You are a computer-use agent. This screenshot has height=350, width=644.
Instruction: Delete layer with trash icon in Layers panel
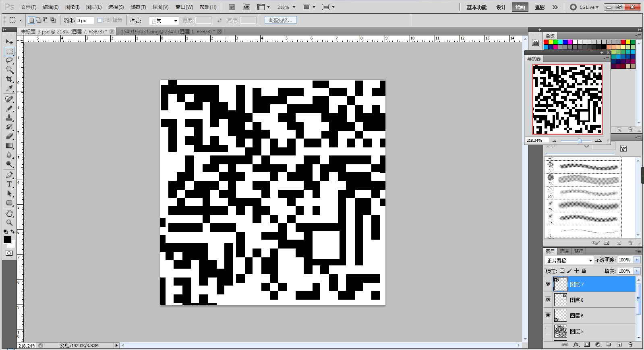point(630,344)
